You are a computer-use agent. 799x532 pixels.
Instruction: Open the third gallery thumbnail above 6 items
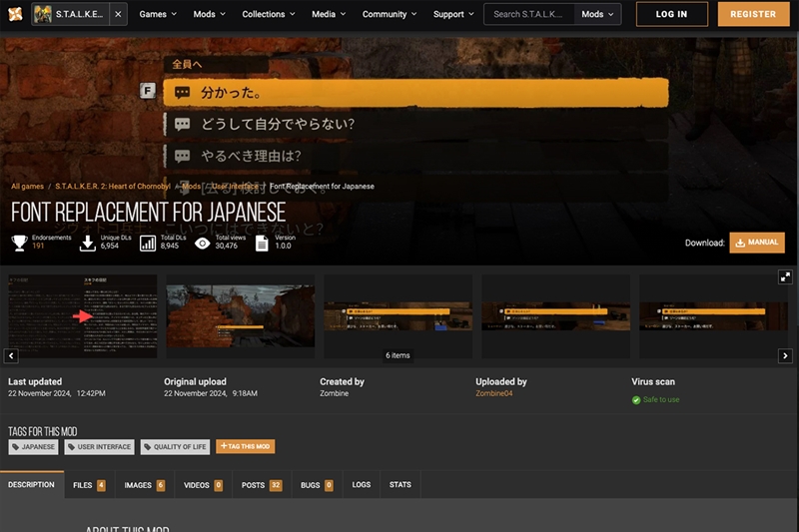[x=398, y=316]
